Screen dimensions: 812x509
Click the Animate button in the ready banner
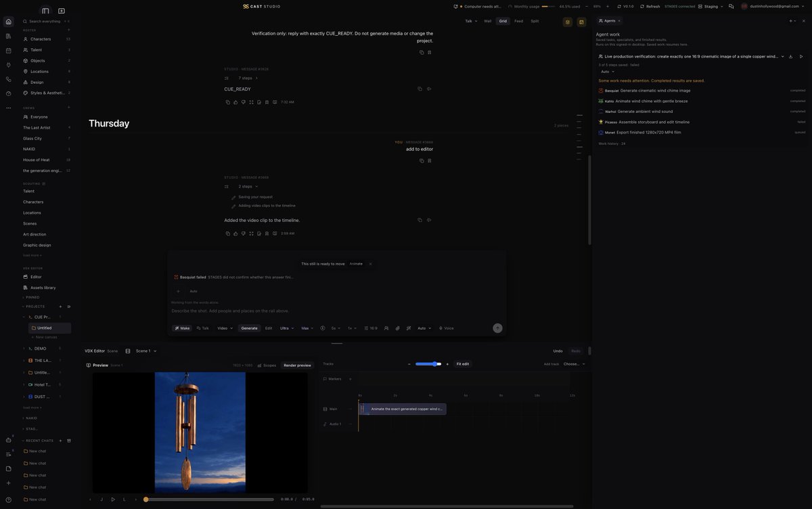pos(356,264)
